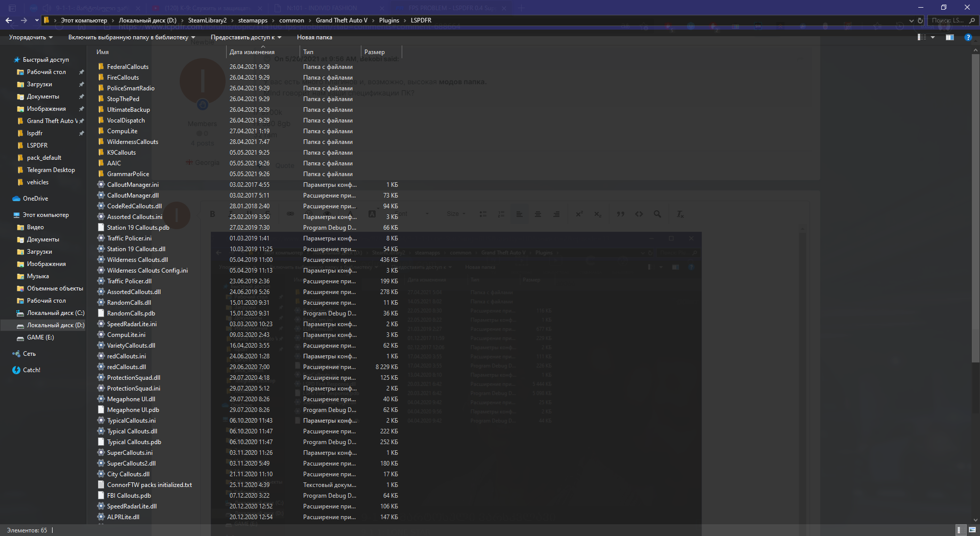
Task: Open the Упорядочить menu
Action: click(x=31, y=37)
